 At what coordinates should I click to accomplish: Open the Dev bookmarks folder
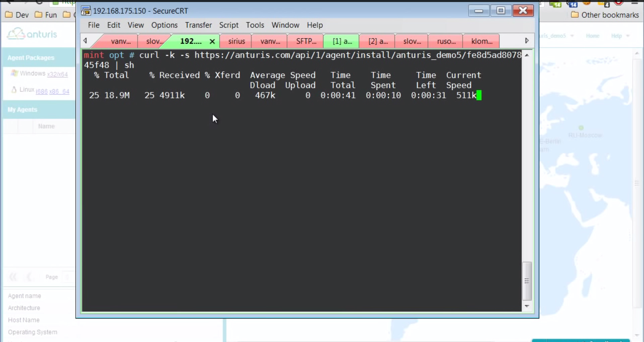point(17,15)
